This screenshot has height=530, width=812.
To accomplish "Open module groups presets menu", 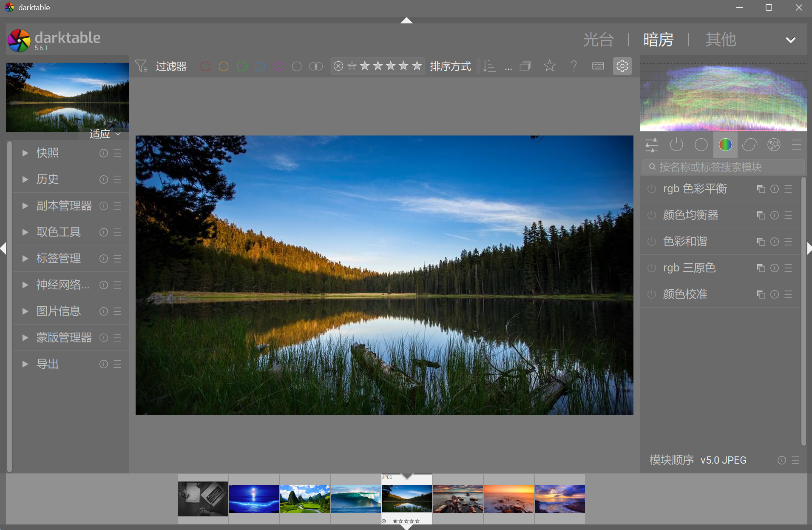I will tap(796, 145).
